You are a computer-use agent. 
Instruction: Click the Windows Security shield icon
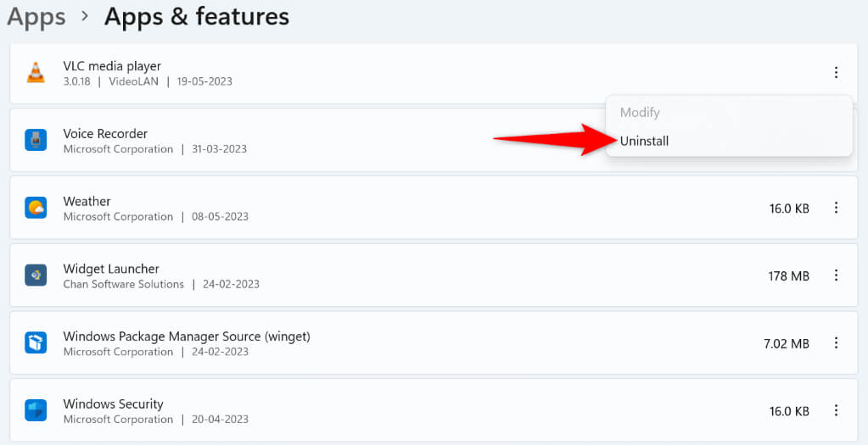pyautogui.click(x=36, y=411)
